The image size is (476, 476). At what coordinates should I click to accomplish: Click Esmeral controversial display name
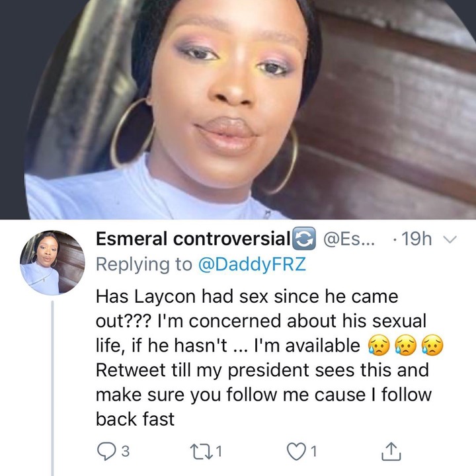(193, 239)
